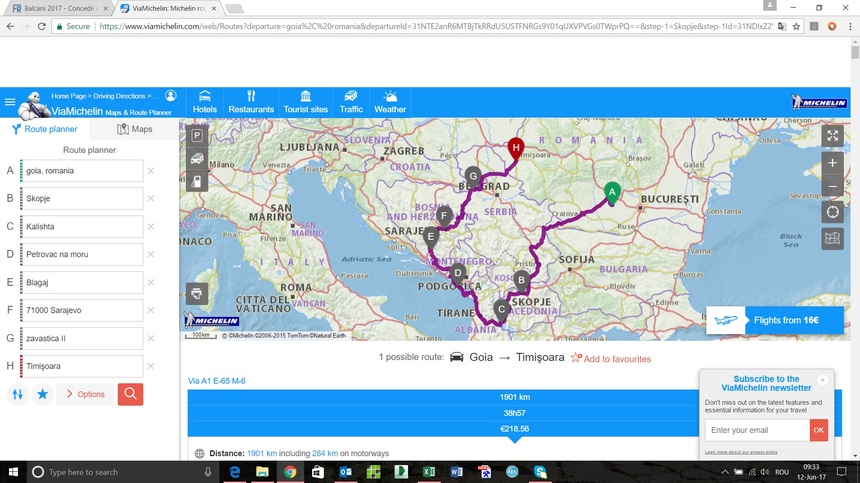Show parking locations on the map
Viewport: 860px width, 483px height.
click(x=197, y=136)
